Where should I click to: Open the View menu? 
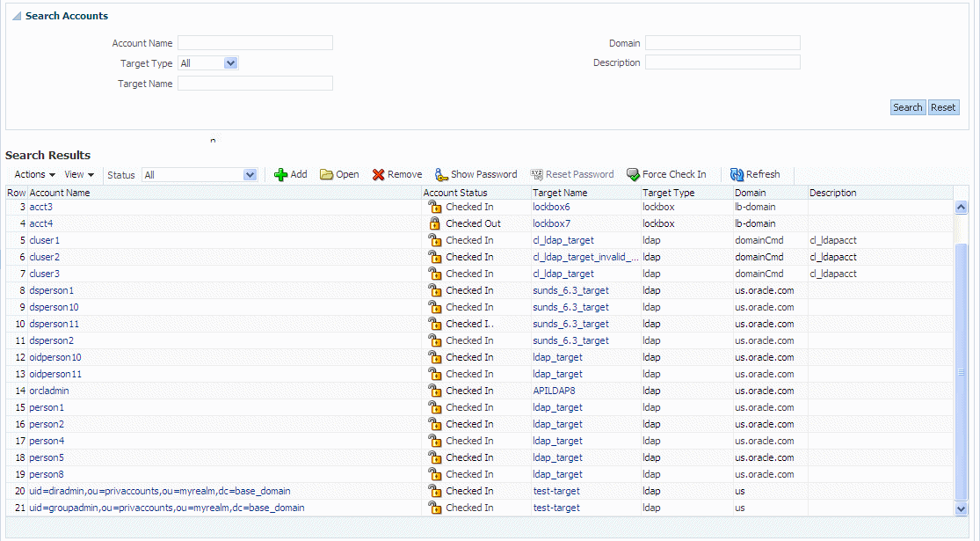(79, 174)
